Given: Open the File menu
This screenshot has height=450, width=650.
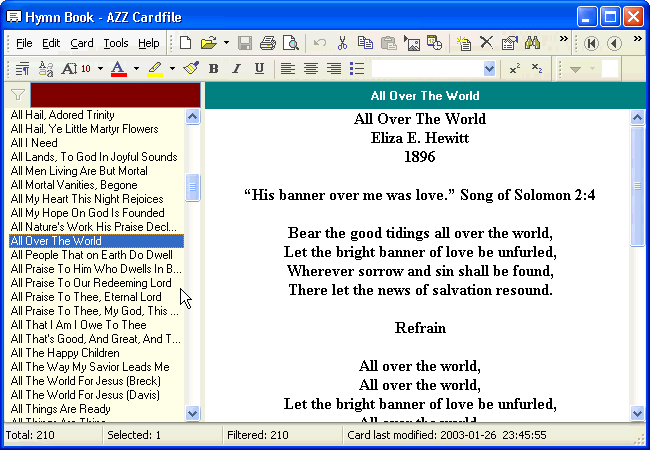Looking at the screenshot, I should 24,43.
